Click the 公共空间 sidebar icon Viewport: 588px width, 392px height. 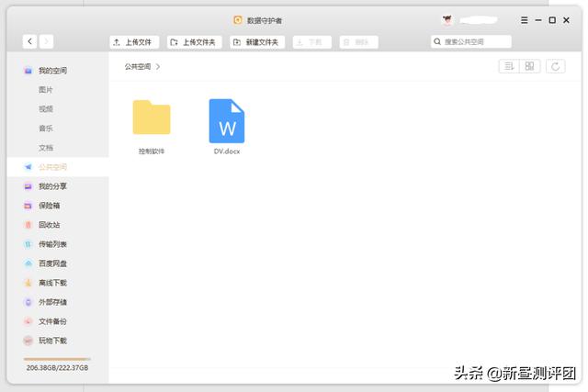[28, 167]
